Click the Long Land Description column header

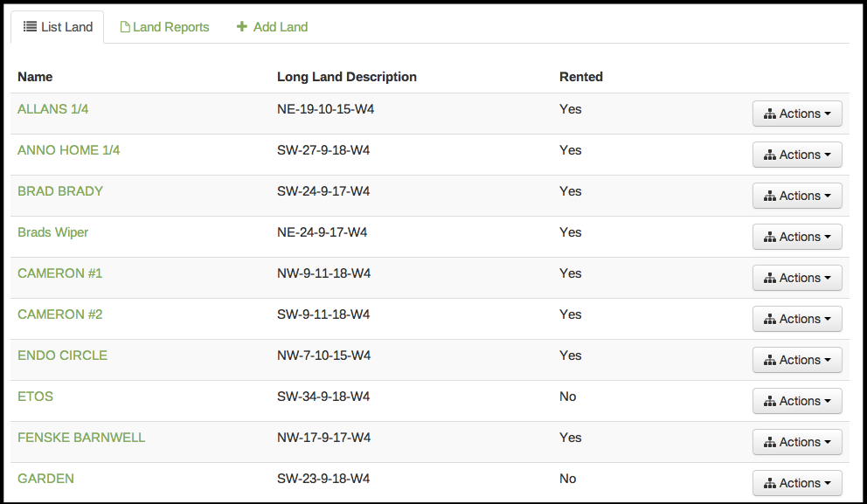(x=346, y=77)
